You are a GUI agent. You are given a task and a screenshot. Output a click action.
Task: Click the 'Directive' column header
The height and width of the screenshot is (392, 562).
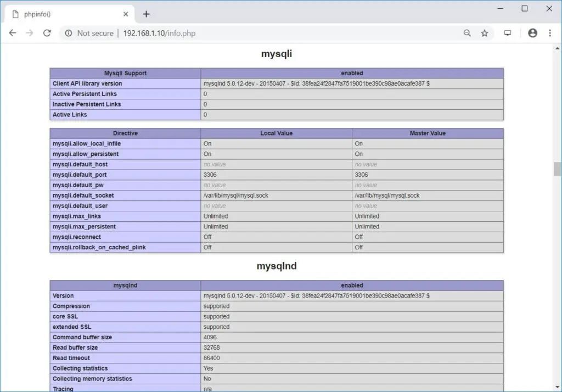125,133
